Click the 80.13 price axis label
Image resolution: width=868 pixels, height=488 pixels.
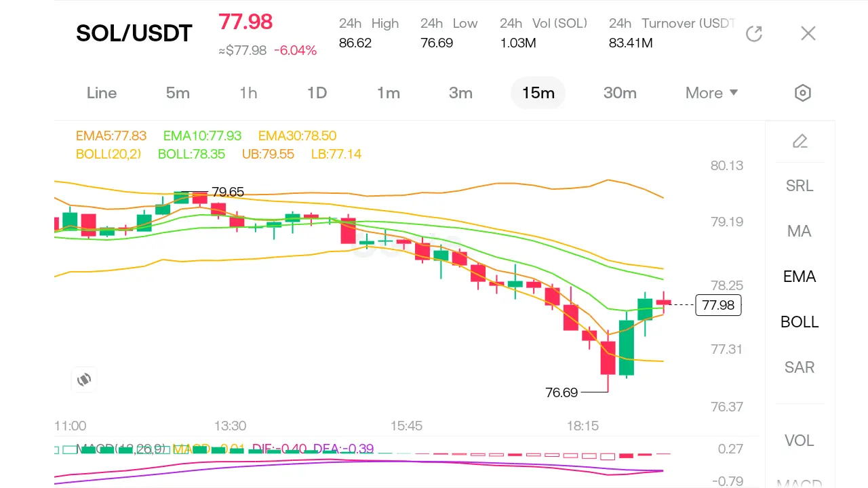(727, 165)
